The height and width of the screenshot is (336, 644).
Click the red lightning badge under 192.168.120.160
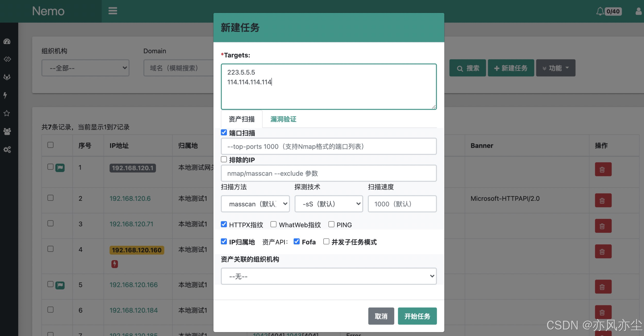[x=114, y=264]
